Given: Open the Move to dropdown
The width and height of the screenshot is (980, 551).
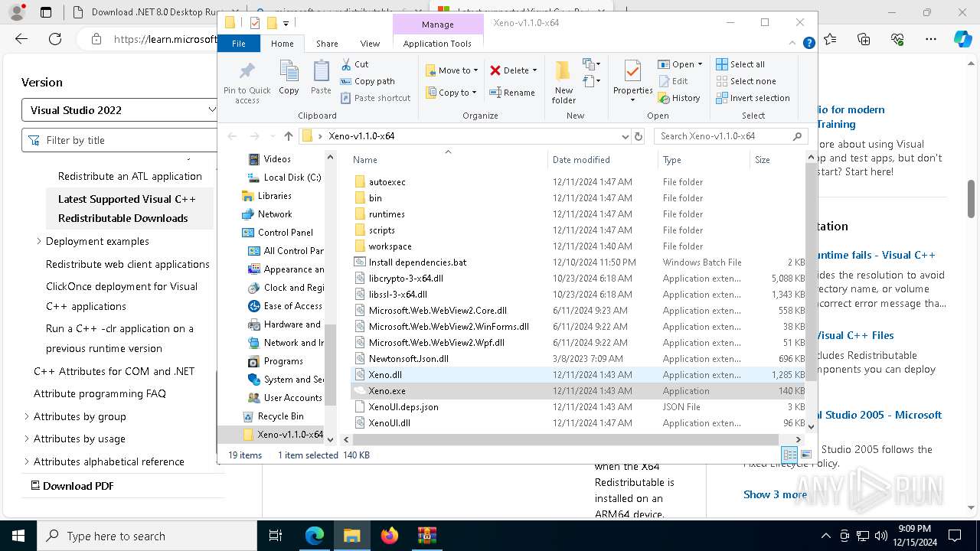Looking at the screenshot, I should (x=452, y=70).
